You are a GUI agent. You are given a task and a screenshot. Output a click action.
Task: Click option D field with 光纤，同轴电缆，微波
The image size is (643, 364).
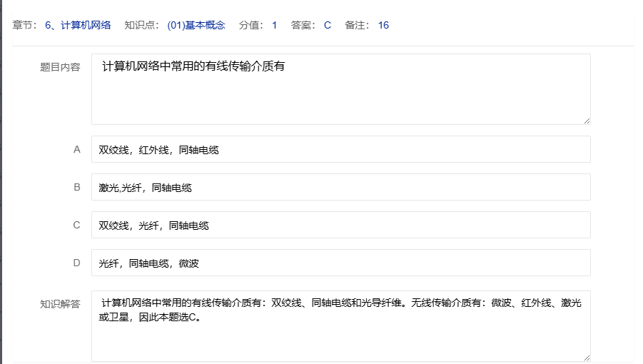pyautogui.click(x=340, y=263)
